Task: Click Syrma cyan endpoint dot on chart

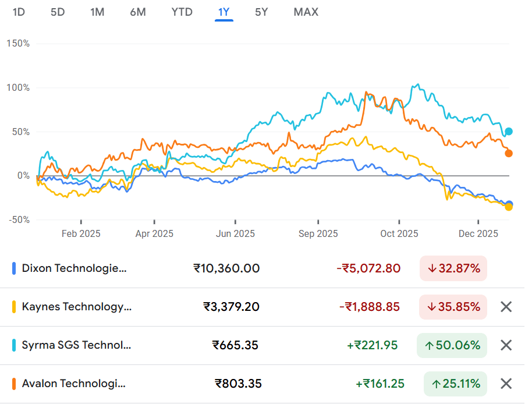Action: (509, 132)
